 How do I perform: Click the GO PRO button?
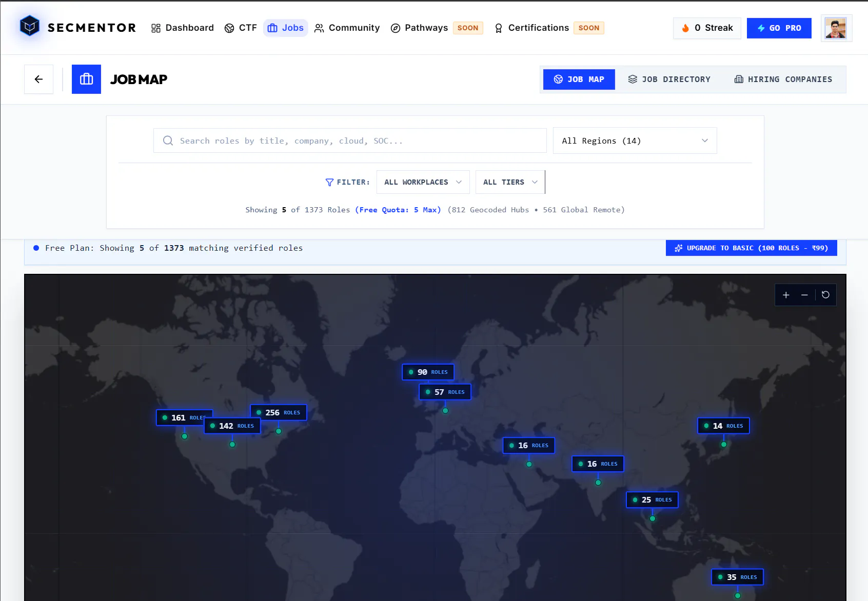(779, 28)
